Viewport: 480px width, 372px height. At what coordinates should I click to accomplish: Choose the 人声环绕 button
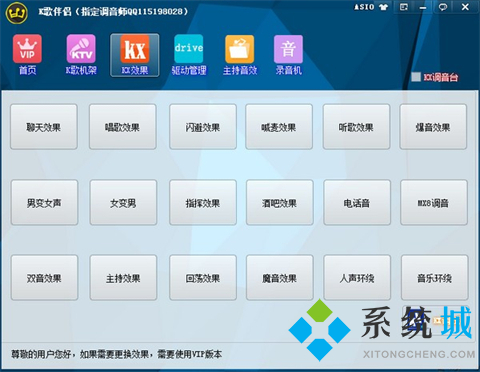[357, 278]
